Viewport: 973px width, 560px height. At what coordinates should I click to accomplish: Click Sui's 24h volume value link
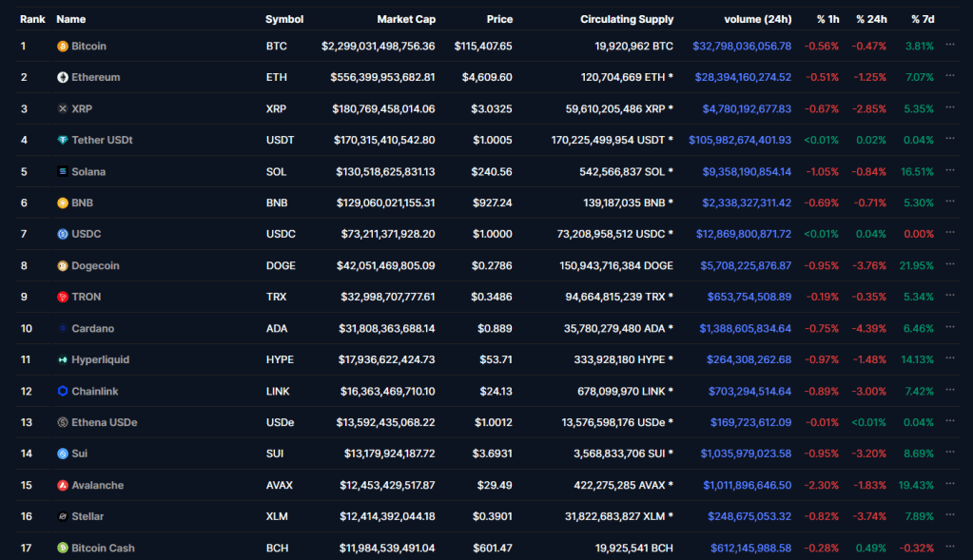pos(746,454)
